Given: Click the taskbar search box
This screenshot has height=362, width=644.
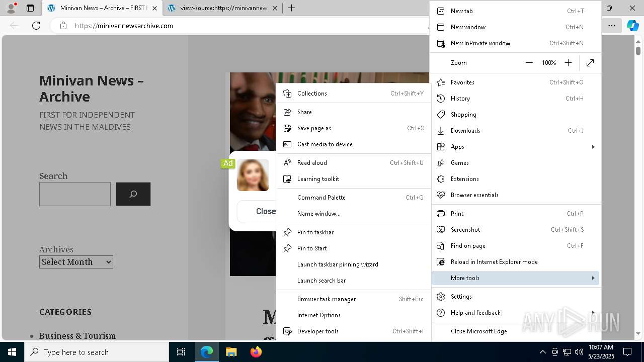Looking at the screenshot, I should point(97,352).
